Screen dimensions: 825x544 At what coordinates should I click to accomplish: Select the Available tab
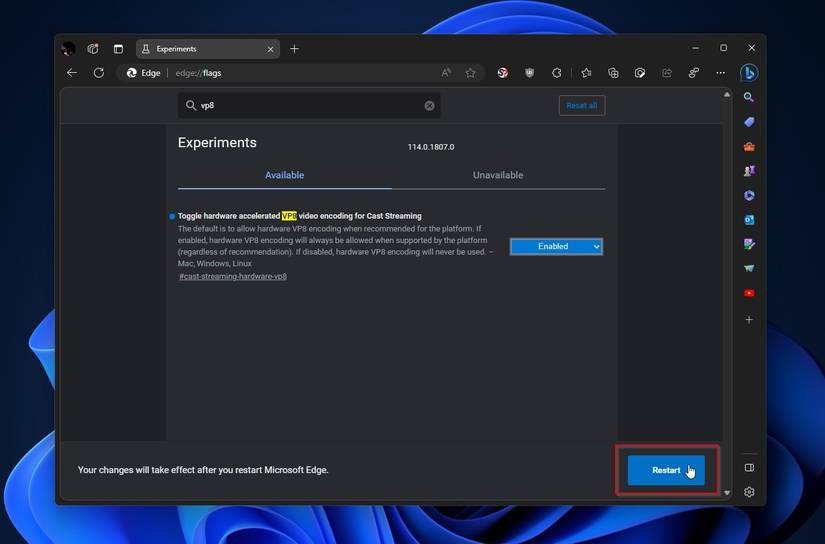click(x=284, y=175)
